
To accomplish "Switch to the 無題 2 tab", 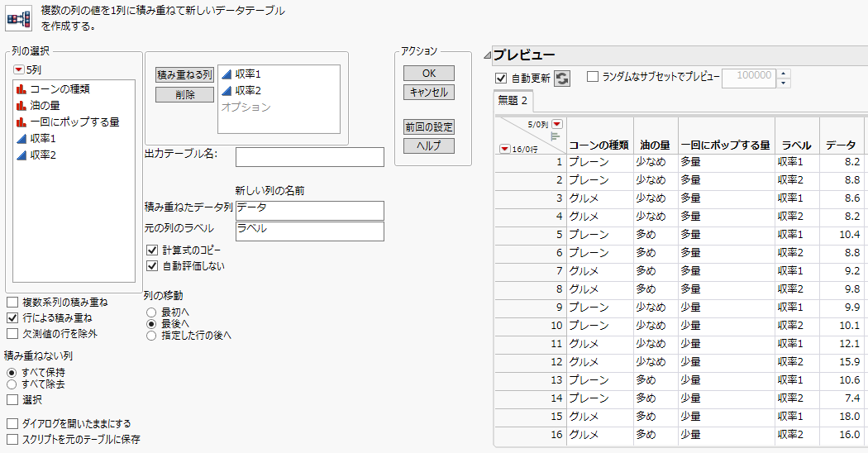I will (x=513, y=102).
